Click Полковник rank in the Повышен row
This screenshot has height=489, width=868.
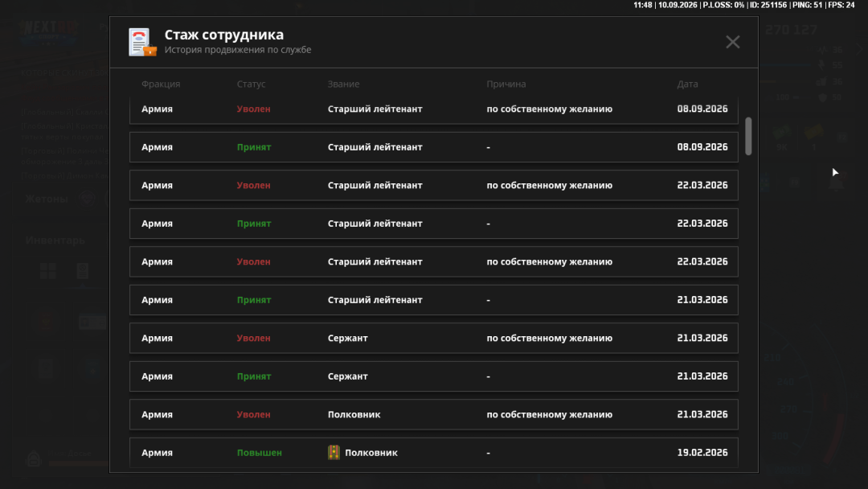pos(371,453)
